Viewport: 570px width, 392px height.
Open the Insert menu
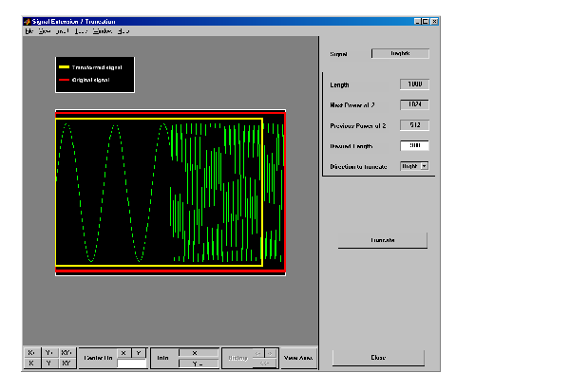coord(62,31)
